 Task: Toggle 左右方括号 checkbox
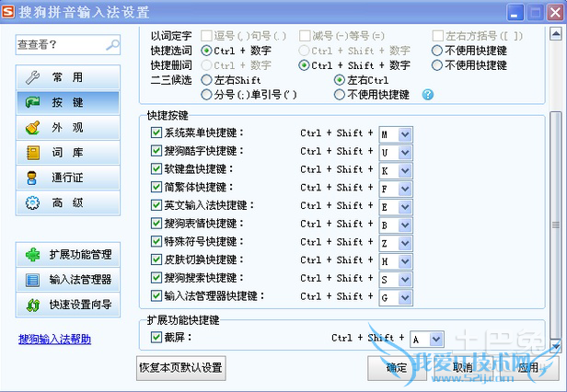tap(438, 36)
